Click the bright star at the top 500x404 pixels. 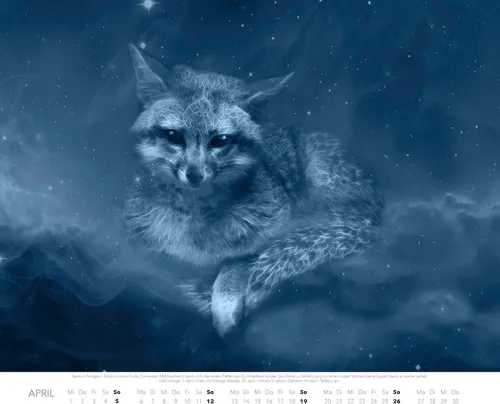[x=148, y=4]
